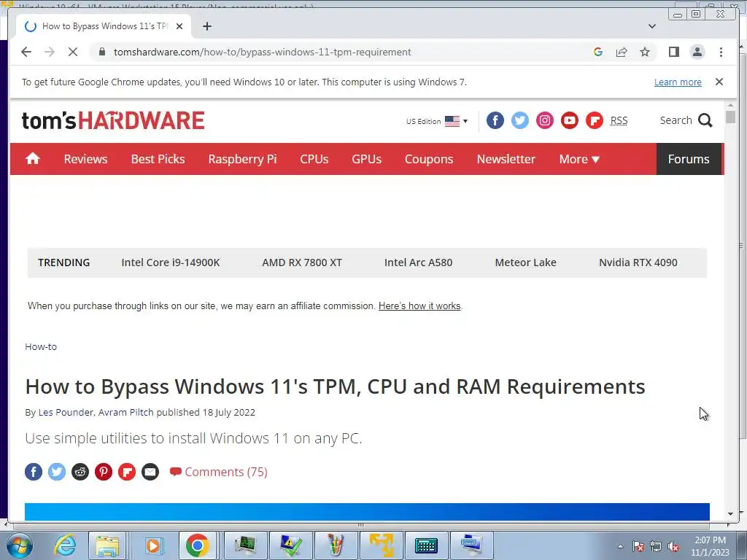Go to the Forums
The image size is (747, 560).
689,159
